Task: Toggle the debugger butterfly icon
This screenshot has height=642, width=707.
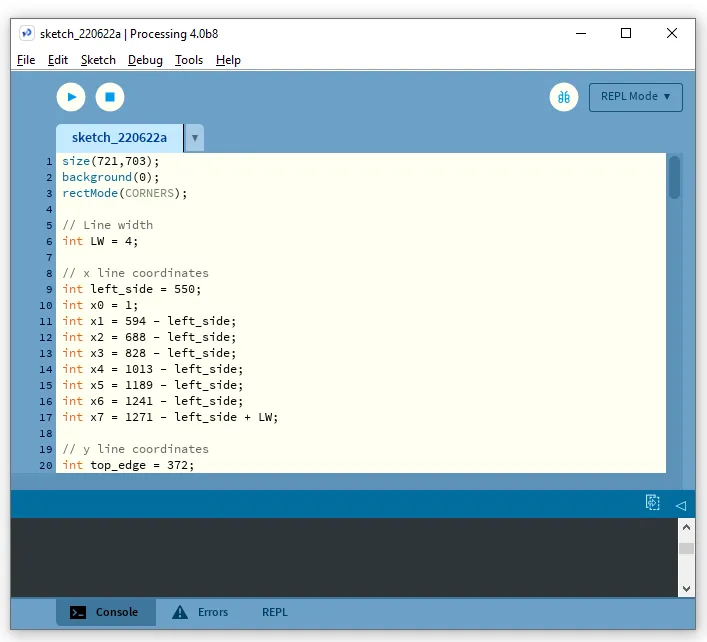Action: click(x=564, y=97)
